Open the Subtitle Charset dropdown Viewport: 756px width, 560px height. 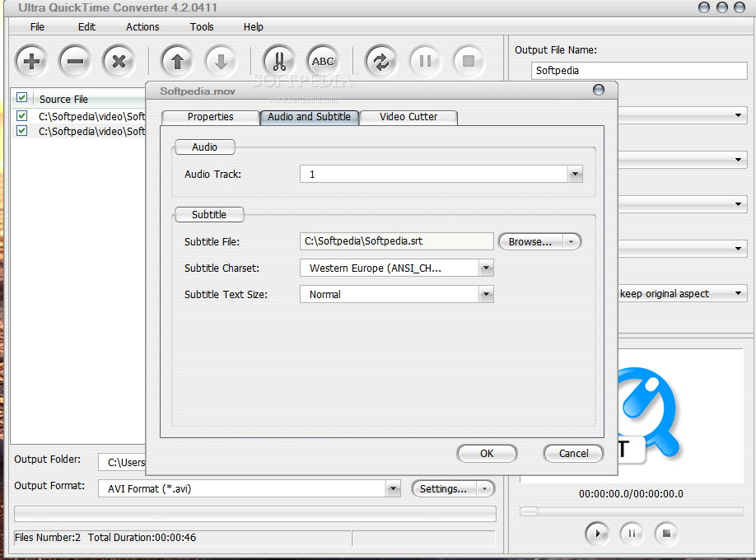pos(487,268)
